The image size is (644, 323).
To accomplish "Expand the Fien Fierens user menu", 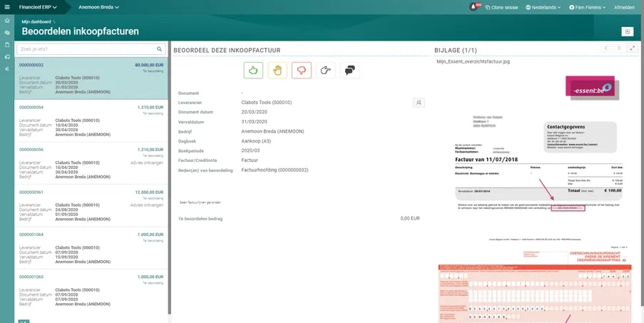I will (588, 7).
